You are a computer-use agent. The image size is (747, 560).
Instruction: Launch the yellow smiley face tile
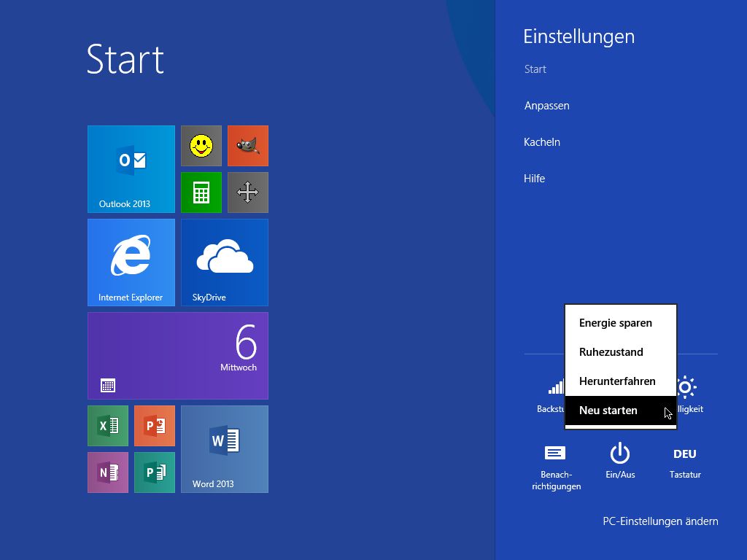tap(201, 146)
